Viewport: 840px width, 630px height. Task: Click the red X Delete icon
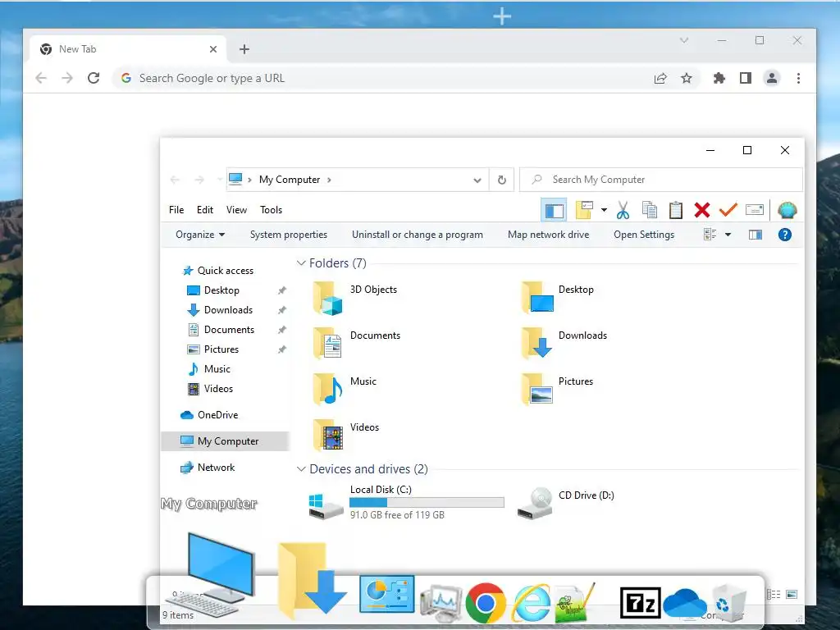(702, 210)
